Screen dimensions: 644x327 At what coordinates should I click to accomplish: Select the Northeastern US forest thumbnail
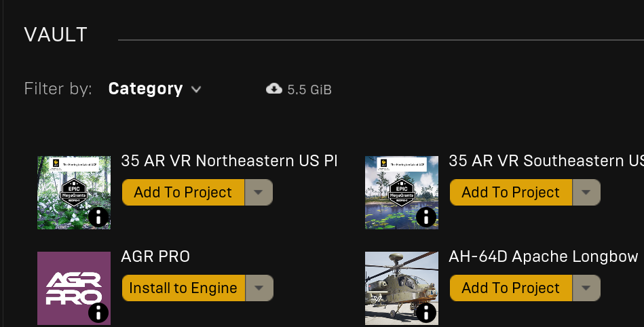pyautogui.click(x=74, y=192)
